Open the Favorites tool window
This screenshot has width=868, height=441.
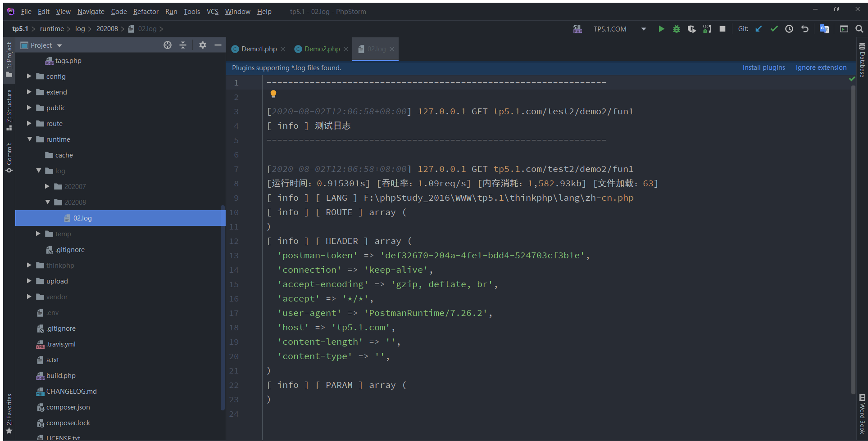pos(9,414)
